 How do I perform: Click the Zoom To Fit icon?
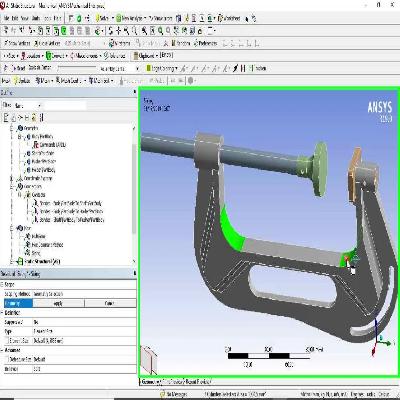(x=144, y=31)
